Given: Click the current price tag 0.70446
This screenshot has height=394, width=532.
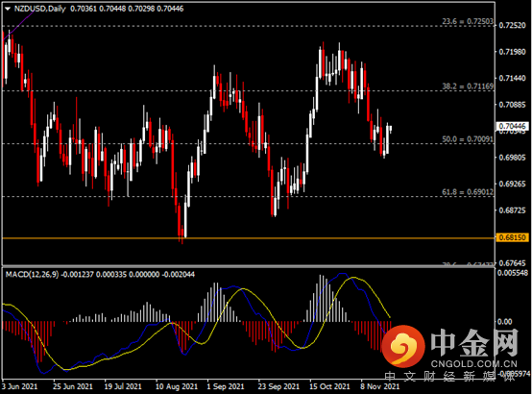Looking at the screenshot, I should pos(513,126).
